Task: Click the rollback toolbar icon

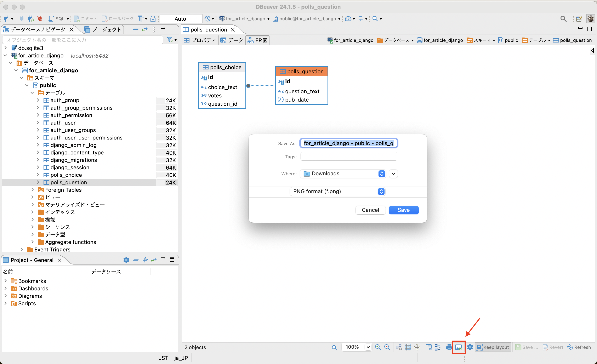Action: pos(104,18)
